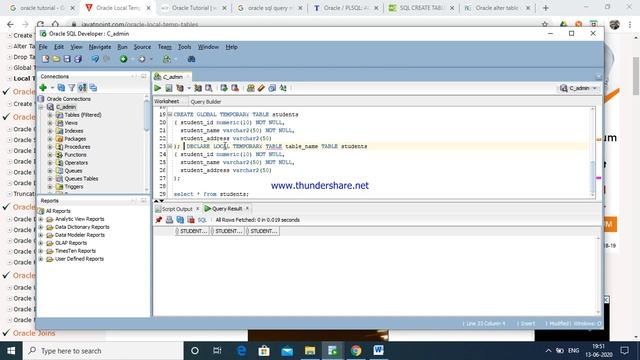Click the eraser Clear icon in worksheet toolbar
Screen dimensions: 640x360
pyautogui.click(x=261, y=88)
